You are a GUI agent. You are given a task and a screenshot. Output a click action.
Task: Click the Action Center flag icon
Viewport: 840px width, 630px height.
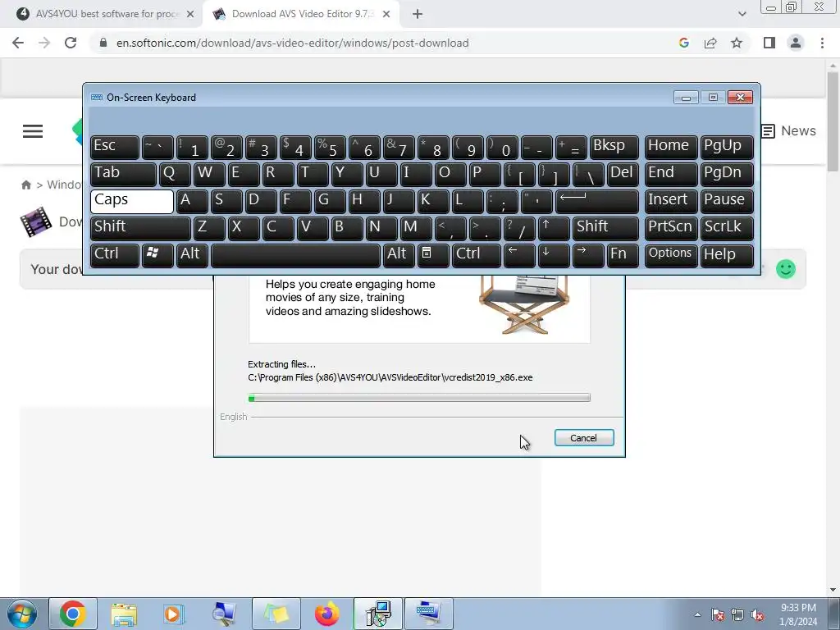(718, 615)
